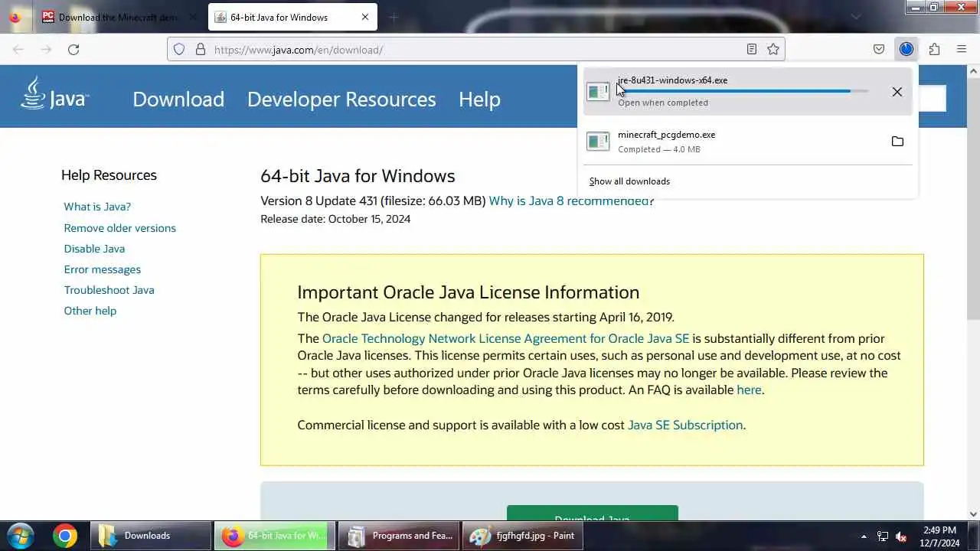Click the network tray icon
Screen dimensions: 980x551
(x=883, y=536)
